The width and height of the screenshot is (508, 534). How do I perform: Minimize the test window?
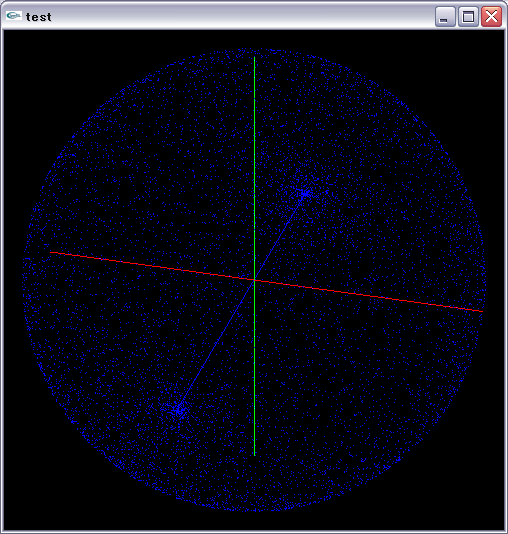445,16
